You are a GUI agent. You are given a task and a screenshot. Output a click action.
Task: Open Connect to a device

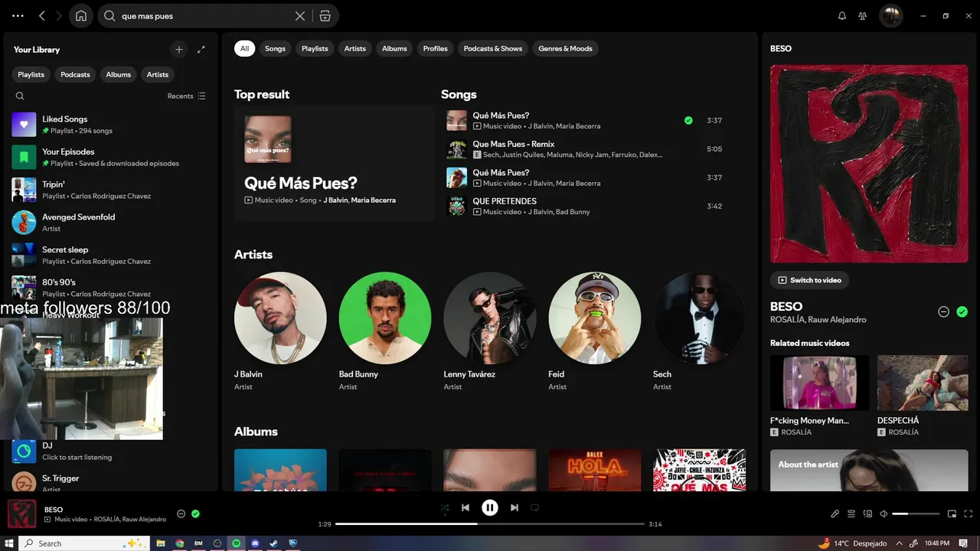867,514
